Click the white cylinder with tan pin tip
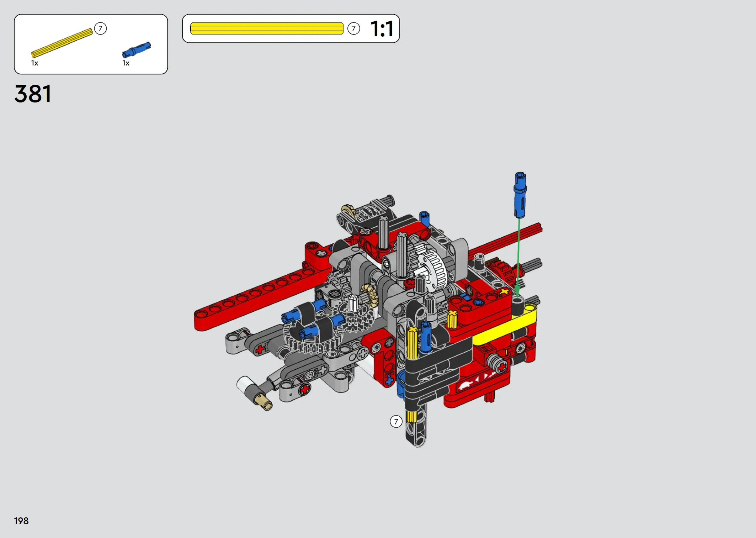This screenshot has height=538, width=756. [x=255, y=392]
